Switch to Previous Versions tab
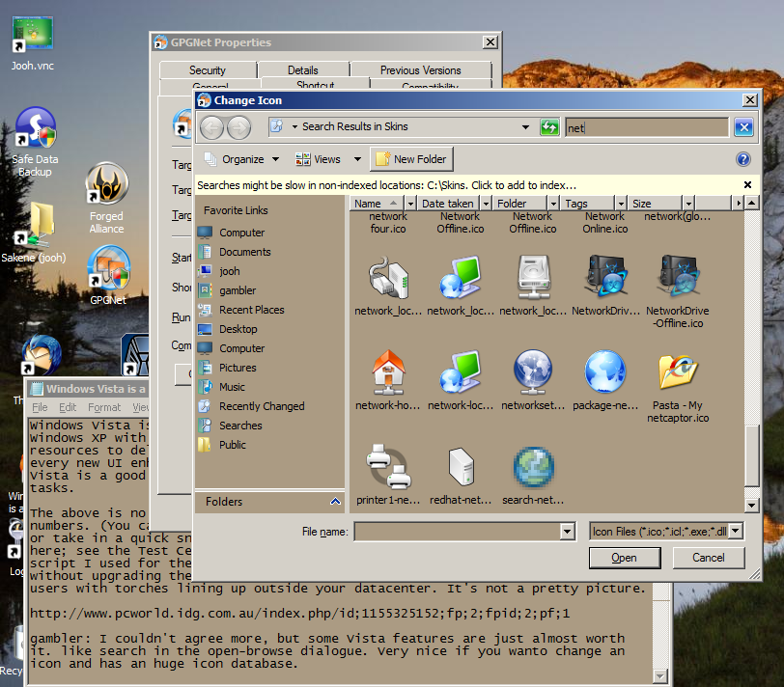The width and height of the screenshot is (784, 687). 421,69
